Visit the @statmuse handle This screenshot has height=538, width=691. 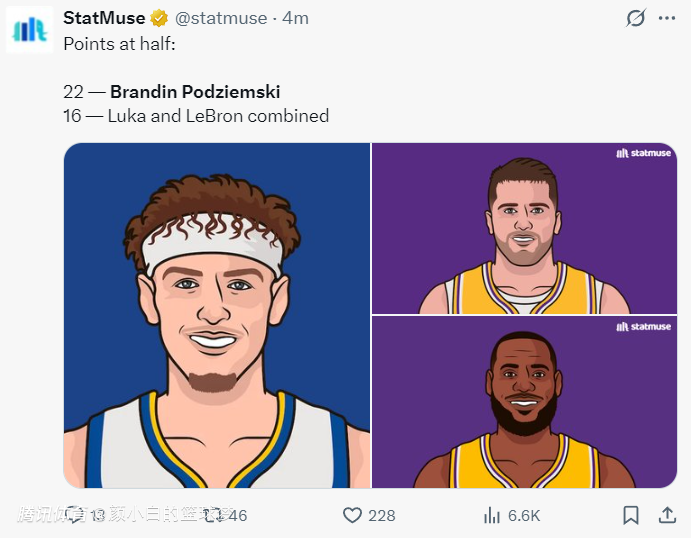[221, 18]
